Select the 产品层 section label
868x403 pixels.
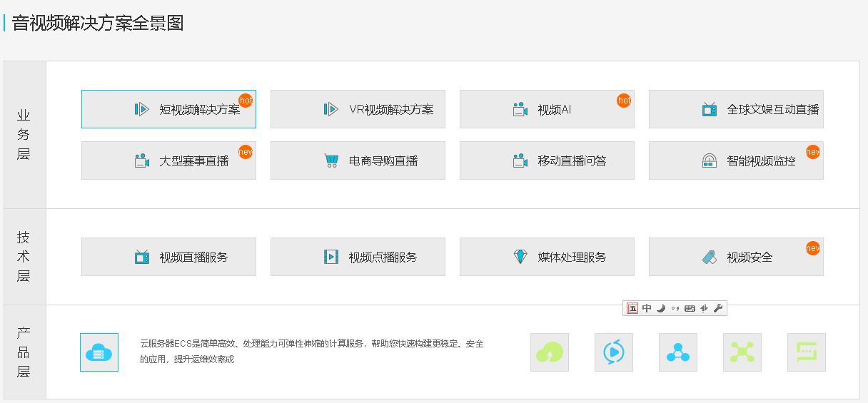pyautogui.click(x=24, y=352)
